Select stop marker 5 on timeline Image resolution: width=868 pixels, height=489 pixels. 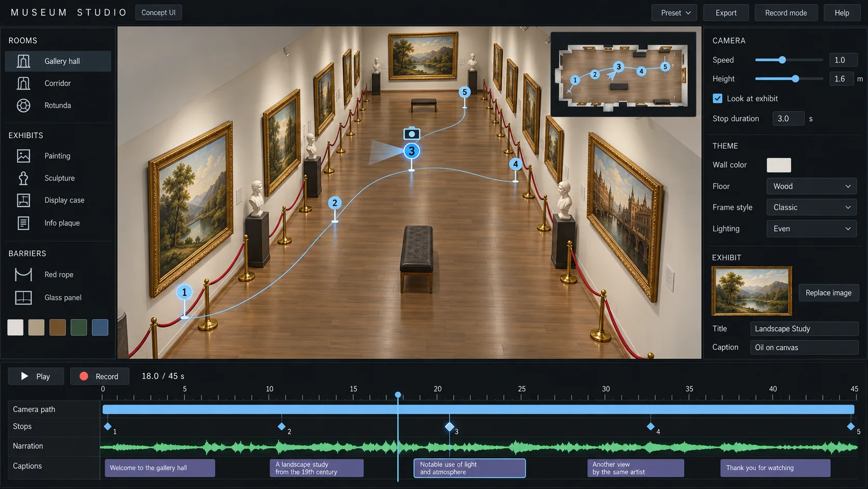pos(851,426)
